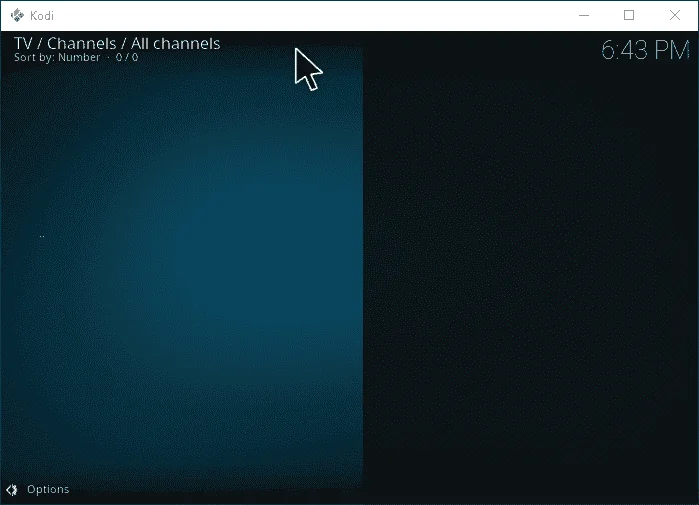
Task: Click the 6:43 PM clock
Action: click(x=645, y=50)
